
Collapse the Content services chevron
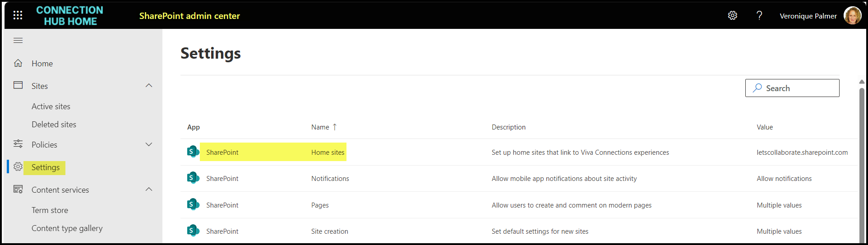[x=149, y=190]
